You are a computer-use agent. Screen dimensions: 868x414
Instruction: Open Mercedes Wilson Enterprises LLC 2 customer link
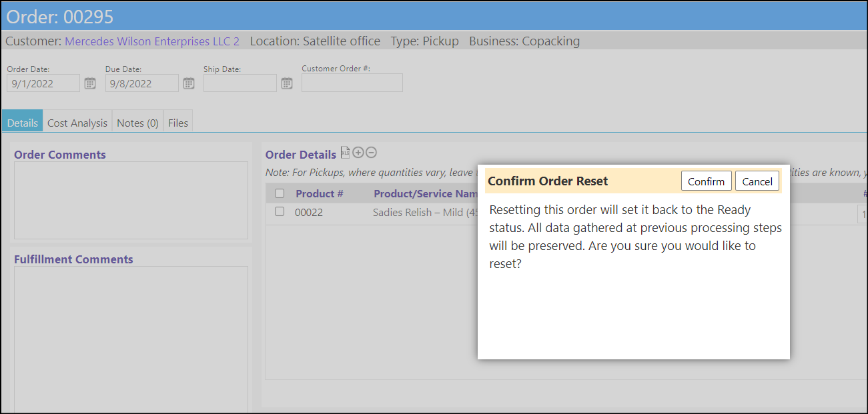tap(152, 41)
